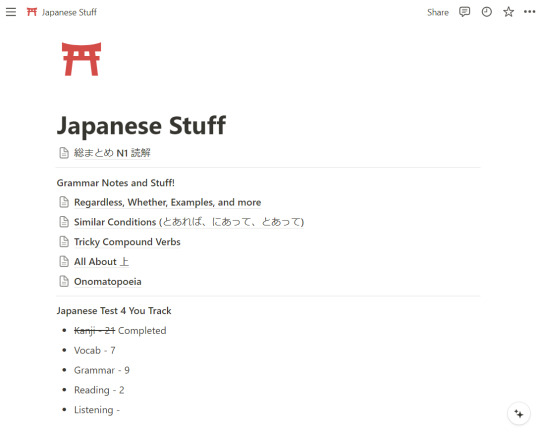This screenshot has height=433, width=540.
Task: Click page icon beside 総まとめ N1 読解
Action: [x=64, y=153]
